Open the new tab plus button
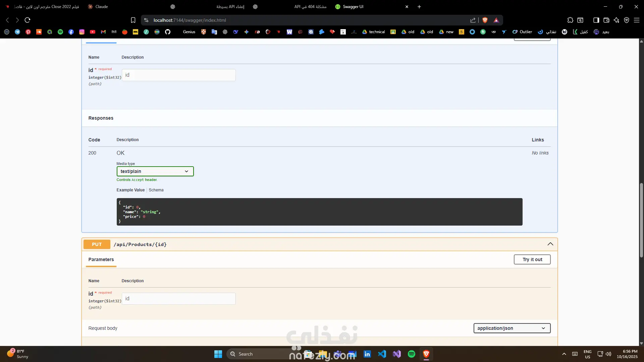 tap(419, 7)
